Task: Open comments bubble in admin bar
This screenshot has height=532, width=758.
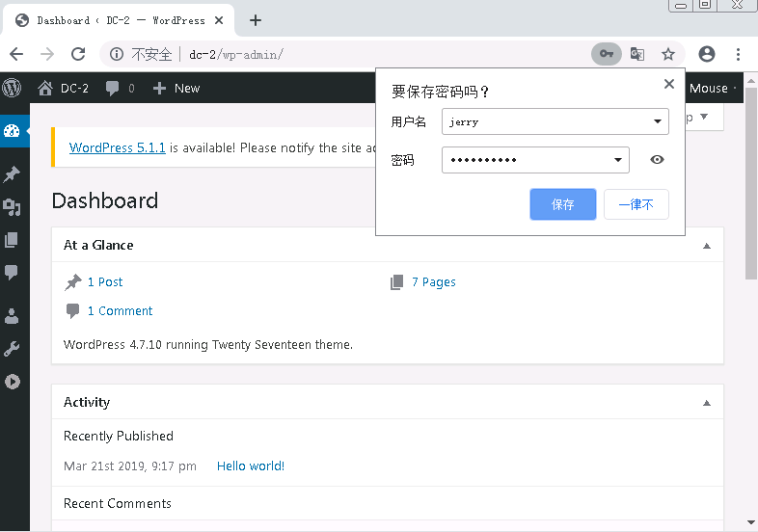Action: (x=120, y=88)
